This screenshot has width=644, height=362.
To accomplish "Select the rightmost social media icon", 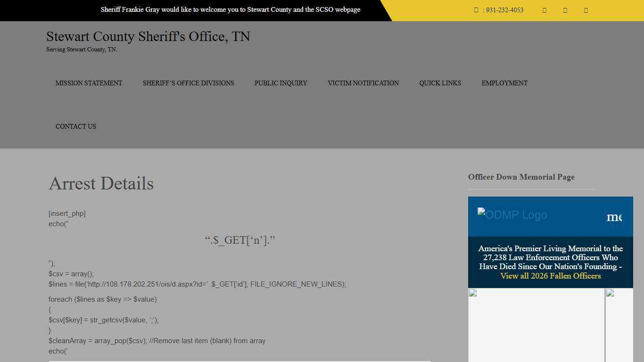I will click(586, 10).
